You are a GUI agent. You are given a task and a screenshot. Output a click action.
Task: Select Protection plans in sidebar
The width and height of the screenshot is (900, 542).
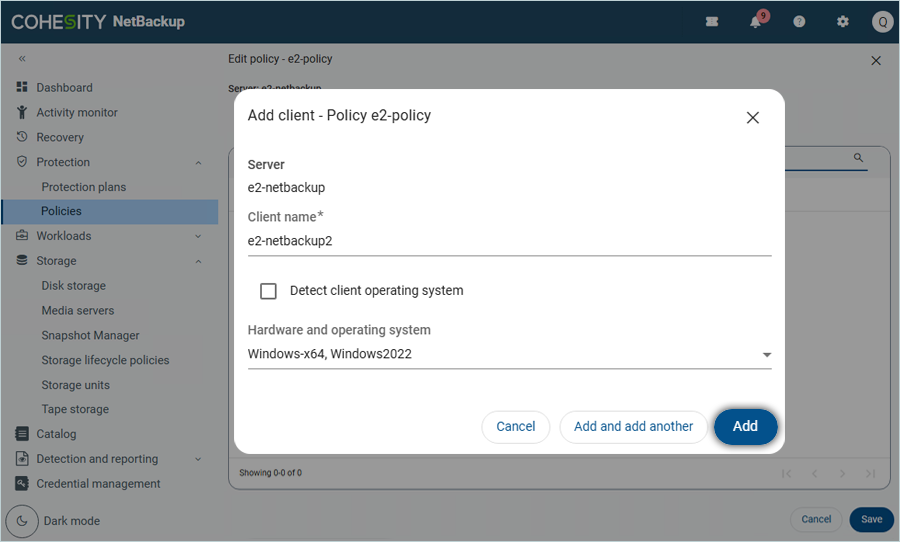click(84, 187)
